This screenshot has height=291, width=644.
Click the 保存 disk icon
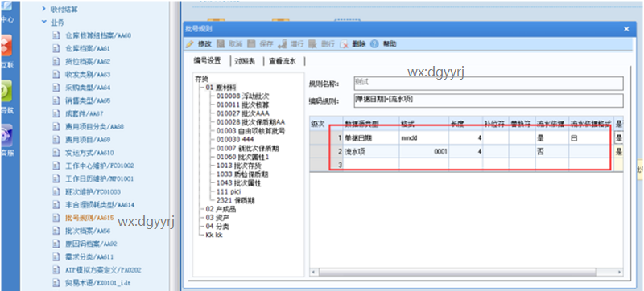tap(251, 44)
